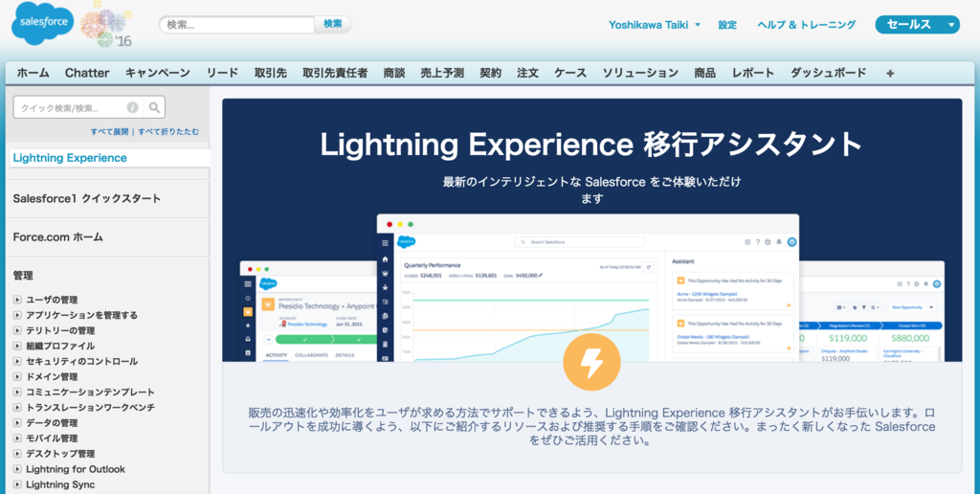980x494 pixels.
Task: Switch to the Chatter tab
Action: pyautogui.click(x=87, y=73)
